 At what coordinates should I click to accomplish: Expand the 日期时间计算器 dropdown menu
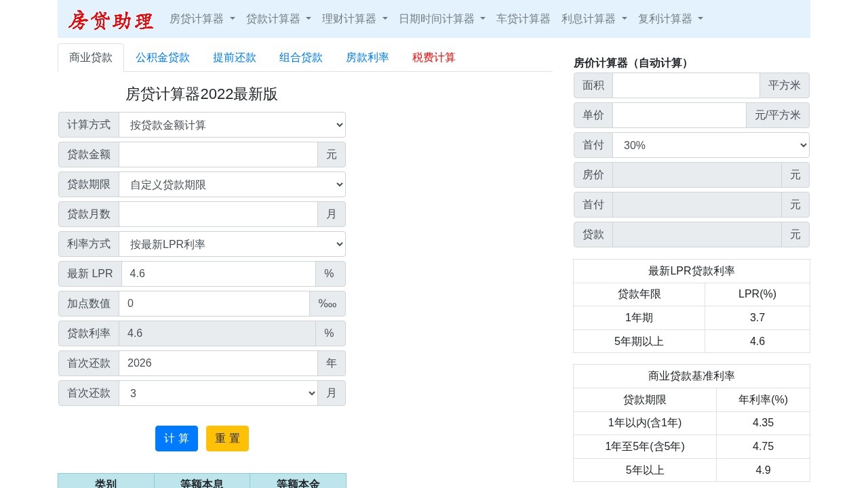[441, 19]
